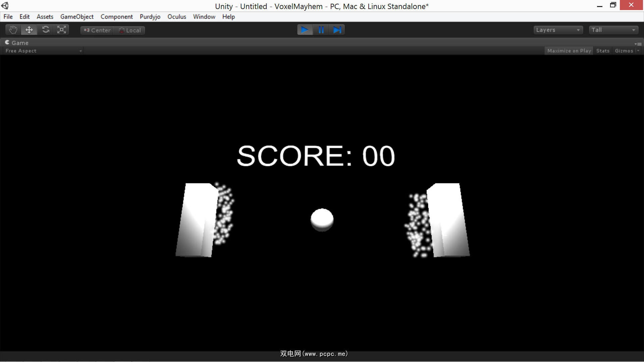Open the GameObject menu

click(x=77, y=17)
